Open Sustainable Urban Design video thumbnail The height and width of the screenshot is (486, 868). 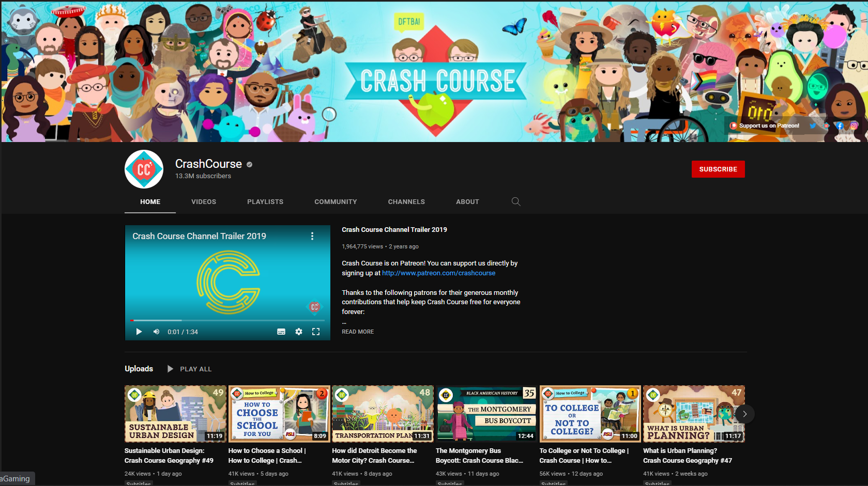pyautogui.click(x=175, y=414)
